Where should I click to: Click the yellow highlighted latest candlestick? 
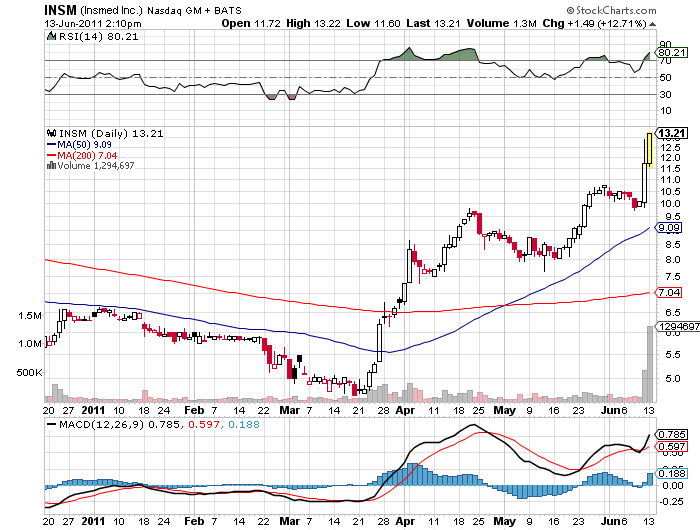coord(650,150)
